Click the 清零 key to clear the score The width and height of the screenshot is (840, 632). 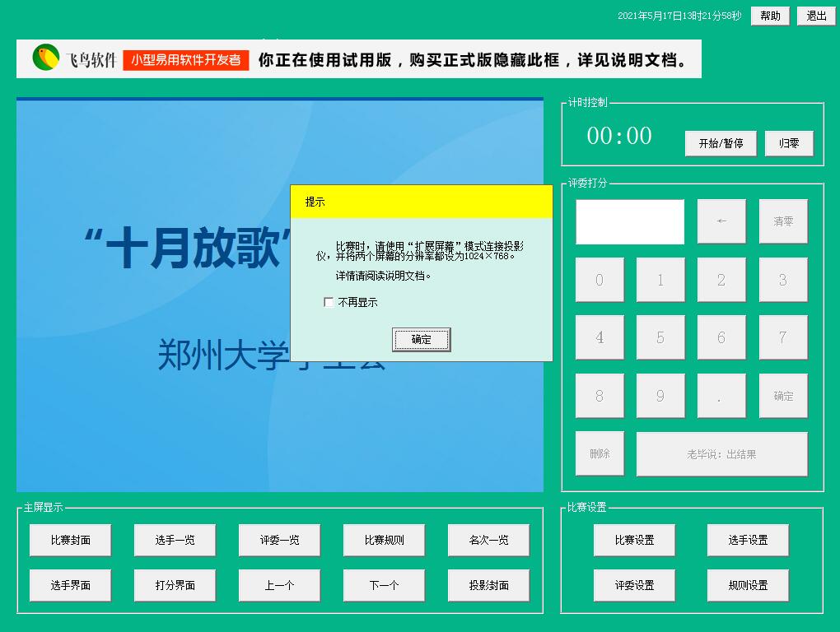click(782, 221)
